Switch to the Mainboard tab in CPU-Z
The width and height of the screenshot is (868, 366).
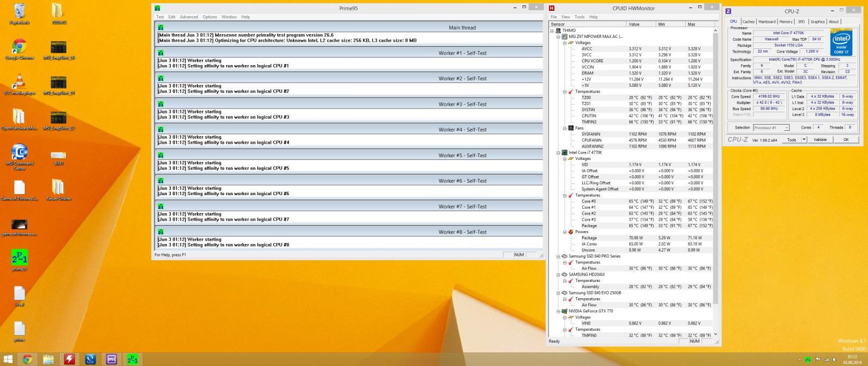767,22
